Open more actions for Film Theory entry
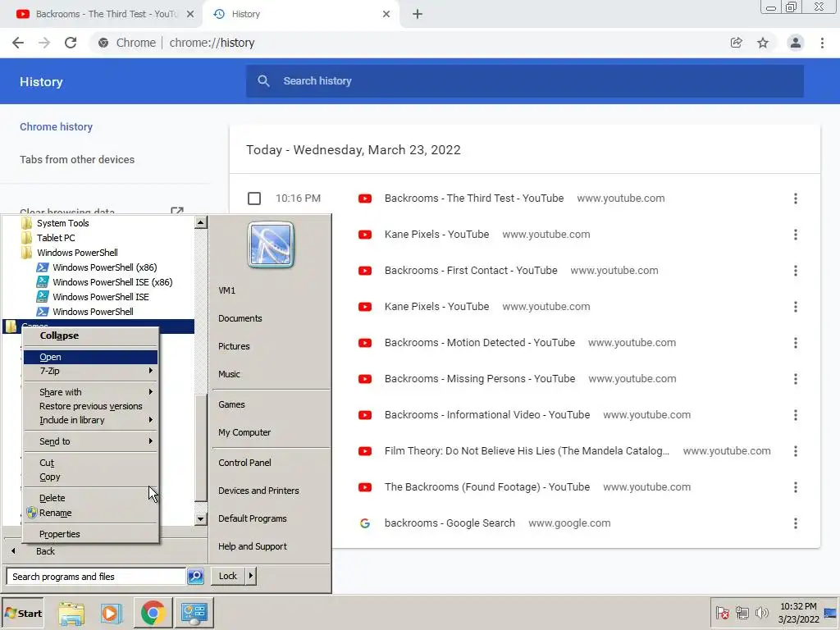 pos(796,451)
